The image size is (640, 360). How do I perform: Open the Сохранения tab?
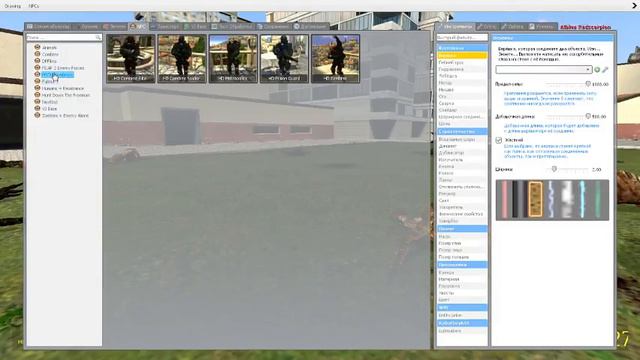pos(273,27)
